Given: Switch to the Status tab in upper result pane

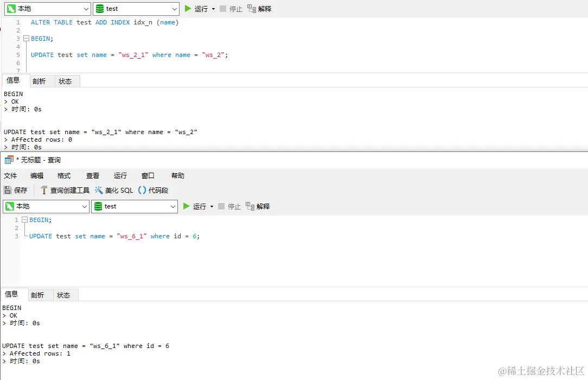Looking at the screenshot, I should 65,81.
